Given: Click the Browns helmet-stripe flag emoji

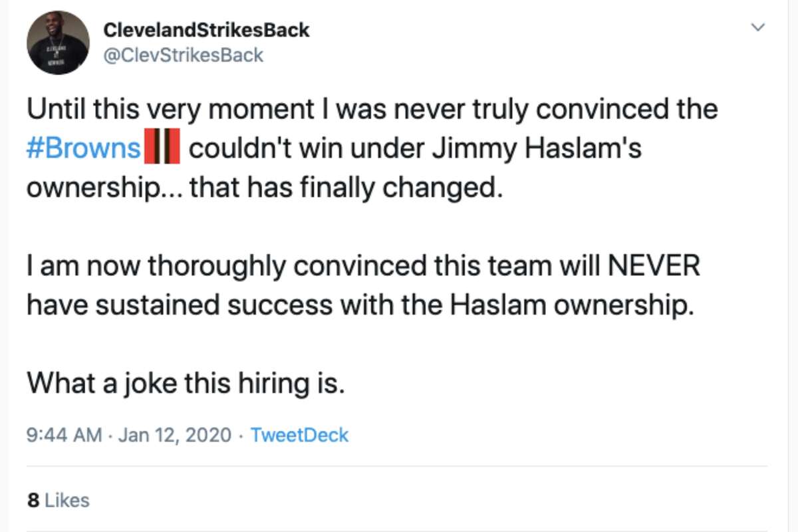Looking at the screenshot, I should pos(162,147).
